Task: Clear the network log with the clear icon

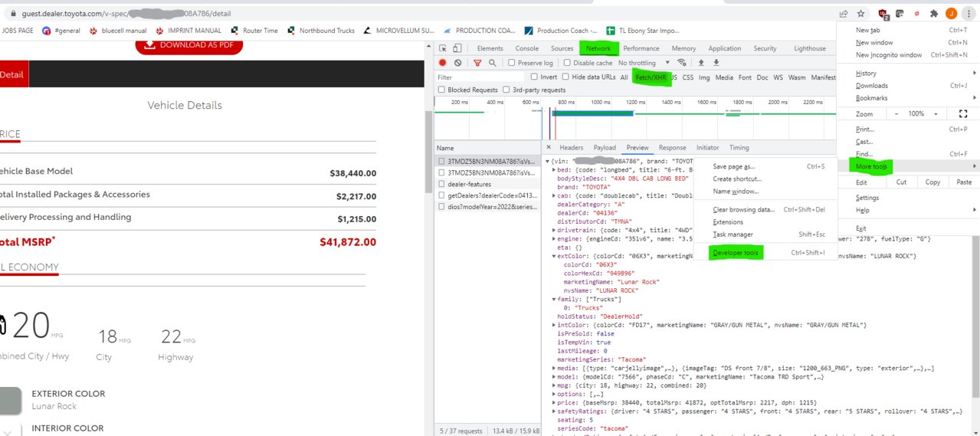Action: point(457,63)
